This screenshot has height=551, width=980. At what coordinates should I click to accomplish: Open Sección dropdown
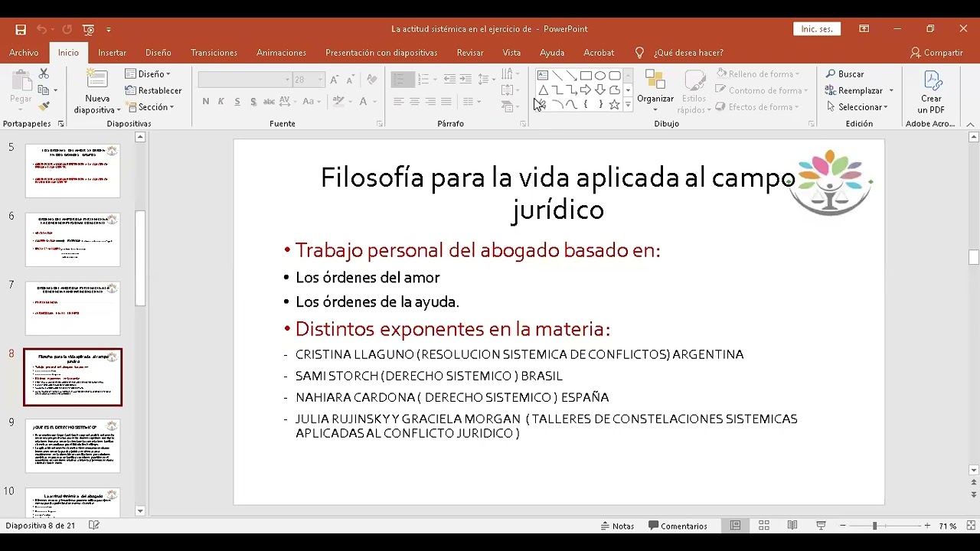[151, 107]
